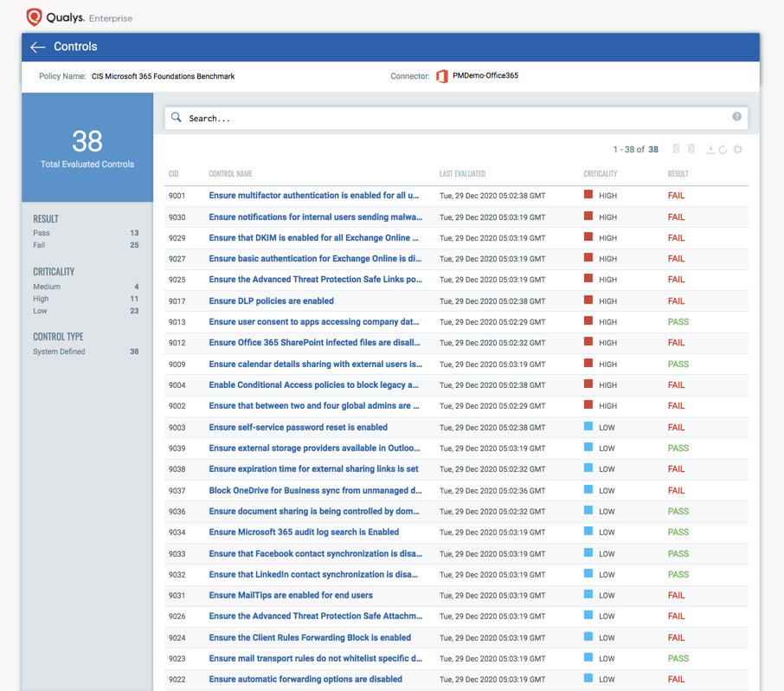Open 'between two and four global admins' control
Screen dimensions: 784x691
[x=314, y=406]
